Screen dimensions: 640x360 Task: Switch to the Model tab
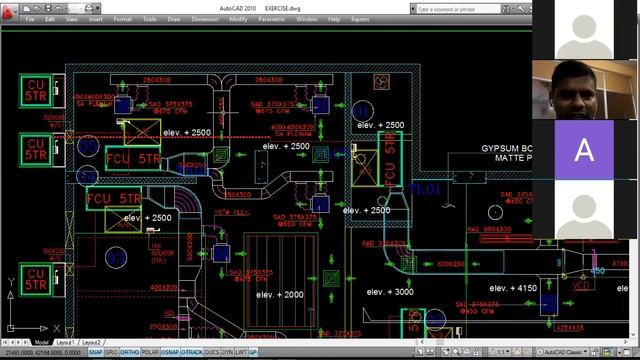(x=41, y=342)
